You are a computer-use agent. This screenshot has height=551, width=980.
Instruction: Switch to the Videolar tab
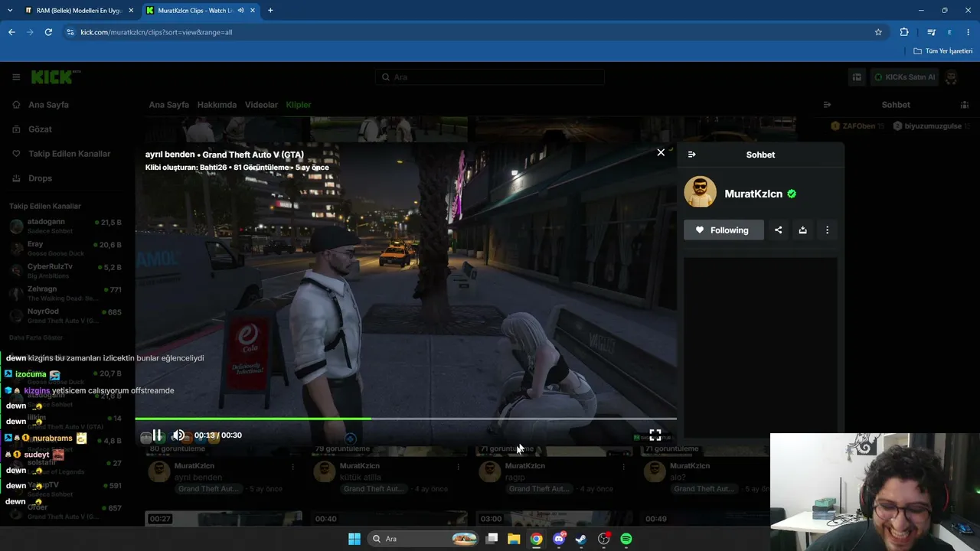coord(261,105)
